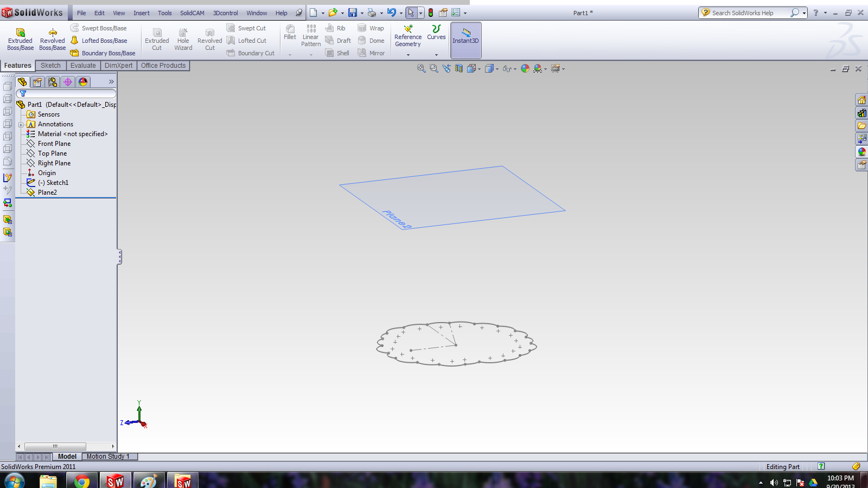
Task: Click the View Orientation cube icon
Action: [471, 68]
